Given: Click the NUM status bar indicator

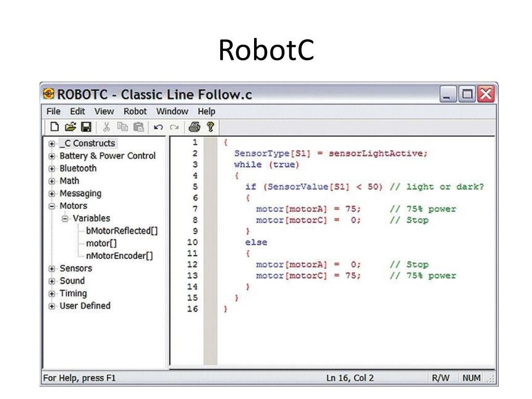Looking at the screenshot, I should pos(471,378).
